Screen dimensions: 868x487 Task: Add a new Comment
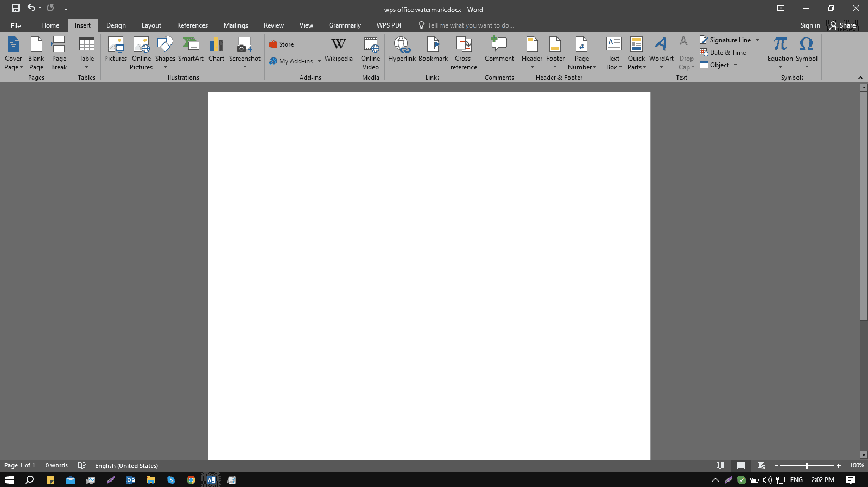[x=499, y=50]
